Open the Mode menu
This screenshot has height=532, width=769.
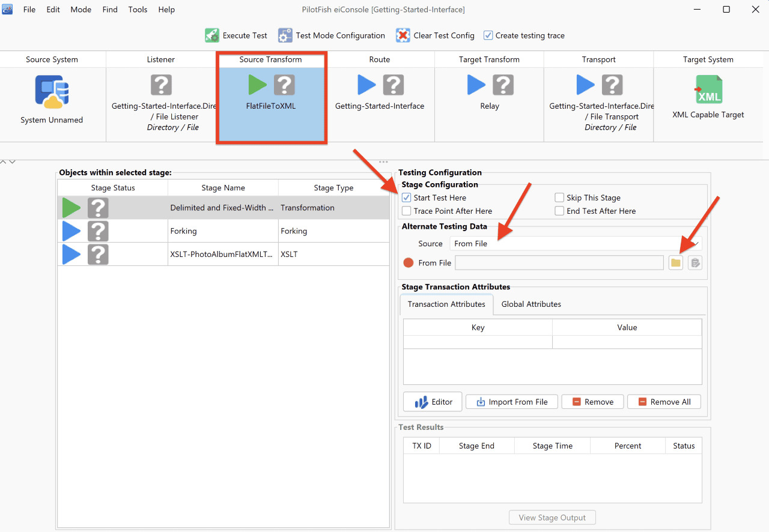point(81,10)
